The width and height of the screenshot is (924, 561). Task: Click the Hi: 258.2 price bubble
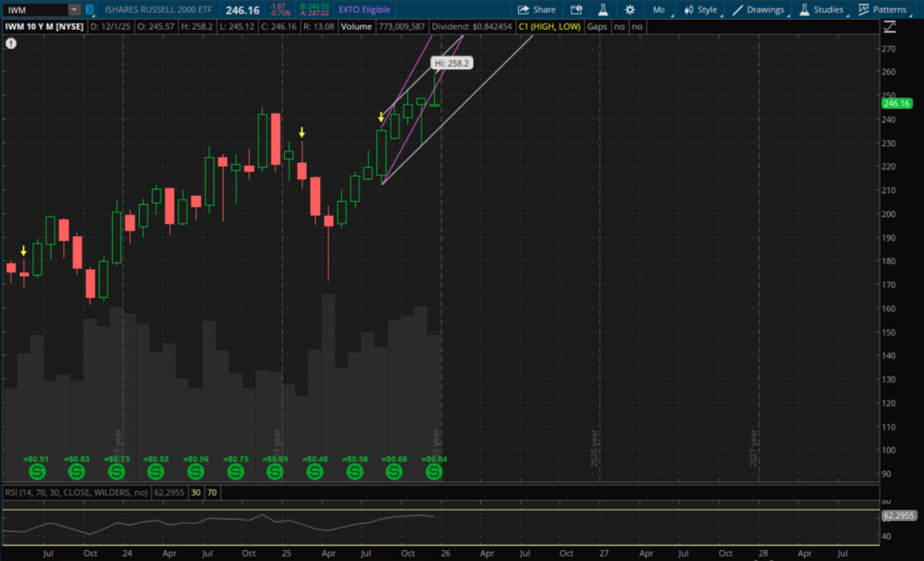pos(451,64)
